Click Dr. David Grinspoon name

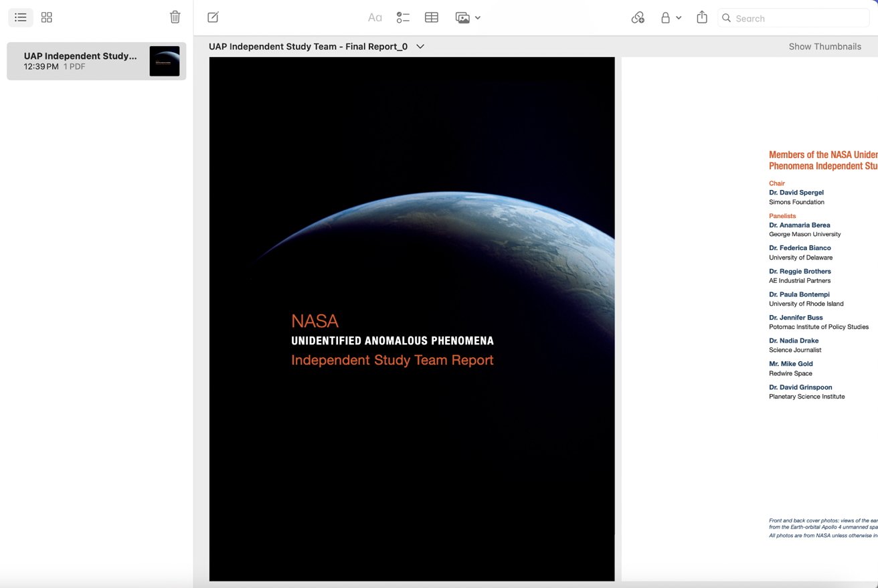pos(801,387)
